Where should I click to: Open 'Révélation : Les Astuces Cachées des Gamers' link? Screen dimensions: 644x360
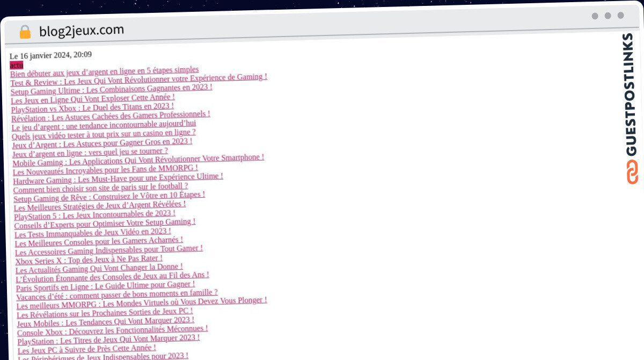coord(111,117)
